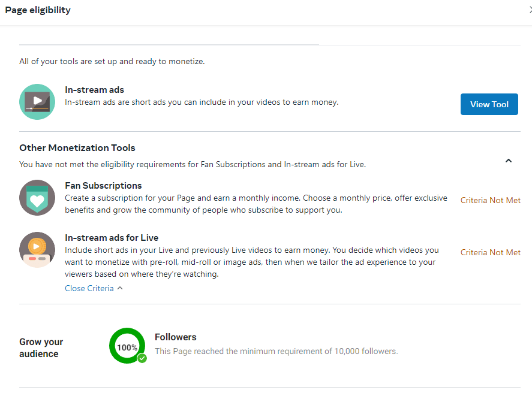
Task: Click the minimum 10,000 followers requirement text
Action: (x=276, y=351)
